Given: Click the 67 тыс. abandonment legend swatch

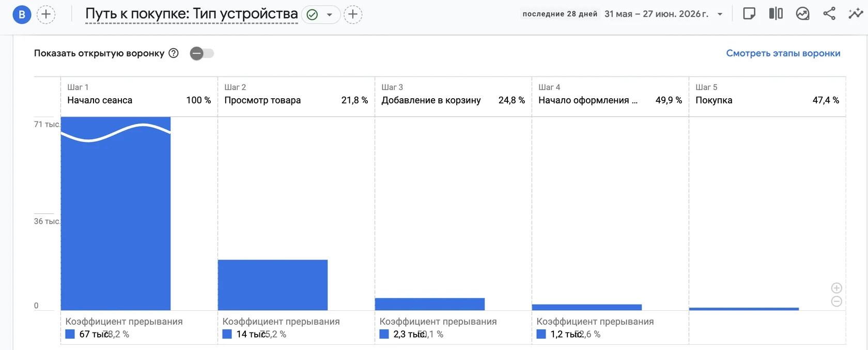Looking at the screenshot, I should pyautogui.click(x=70, y=334).
